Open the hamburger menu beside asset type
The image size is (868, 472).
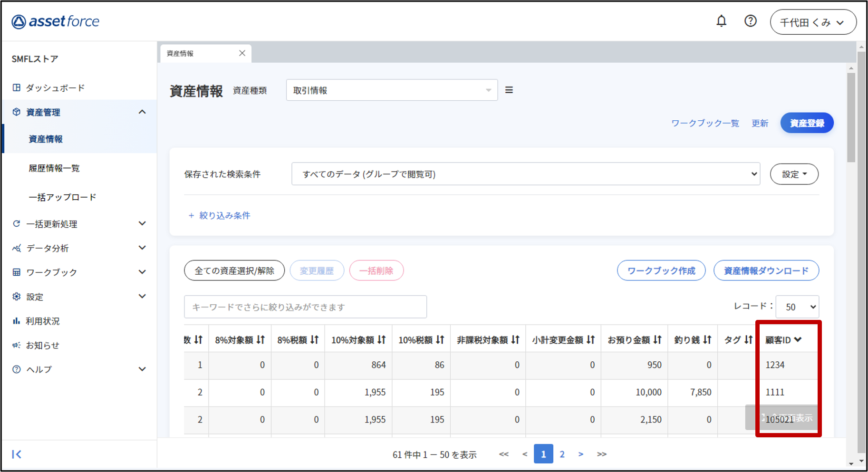509,90
